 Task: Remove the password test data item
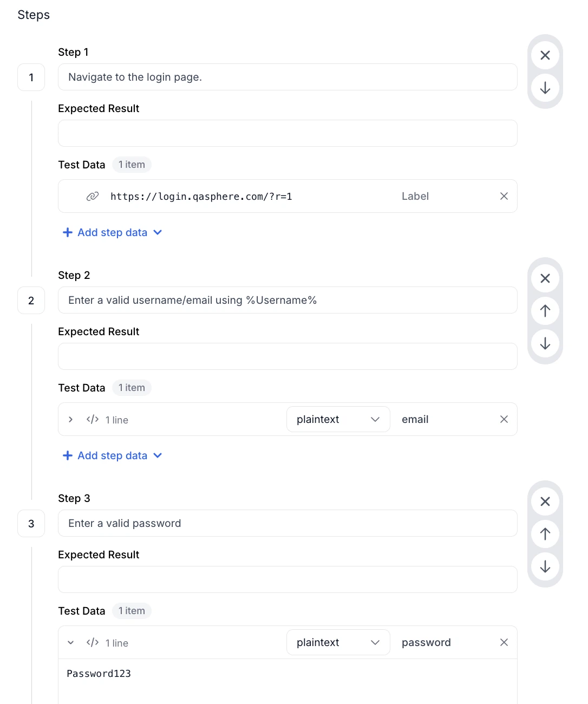click(504, 642)
